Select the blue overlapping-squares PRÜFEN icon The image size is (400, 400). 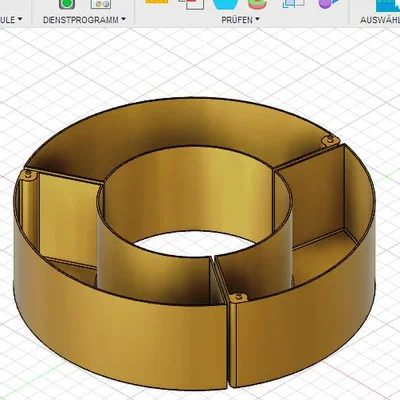[293, 4]
